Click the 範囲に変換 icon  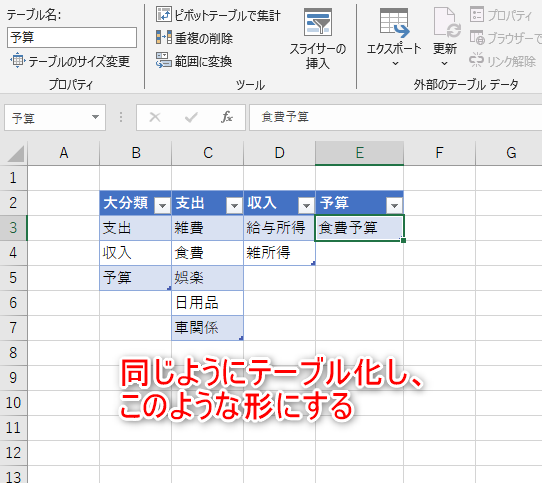coord(163,61)
